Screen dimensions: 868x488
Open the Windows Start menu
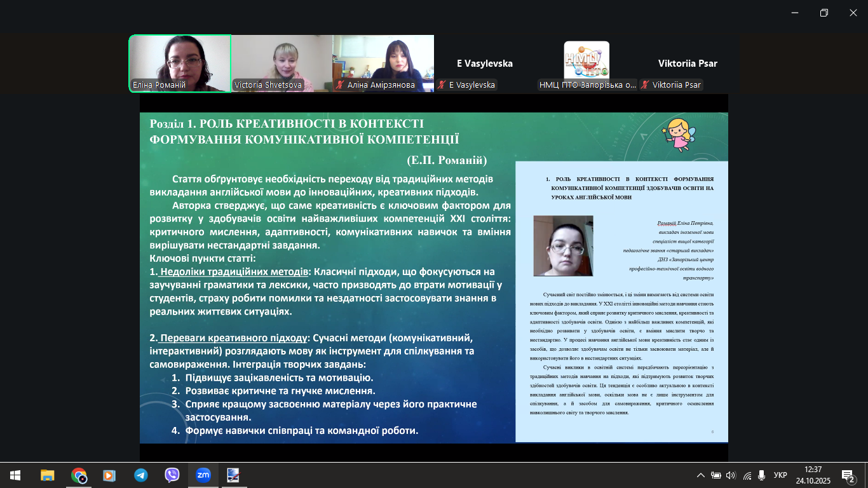(x=15, y=475)
